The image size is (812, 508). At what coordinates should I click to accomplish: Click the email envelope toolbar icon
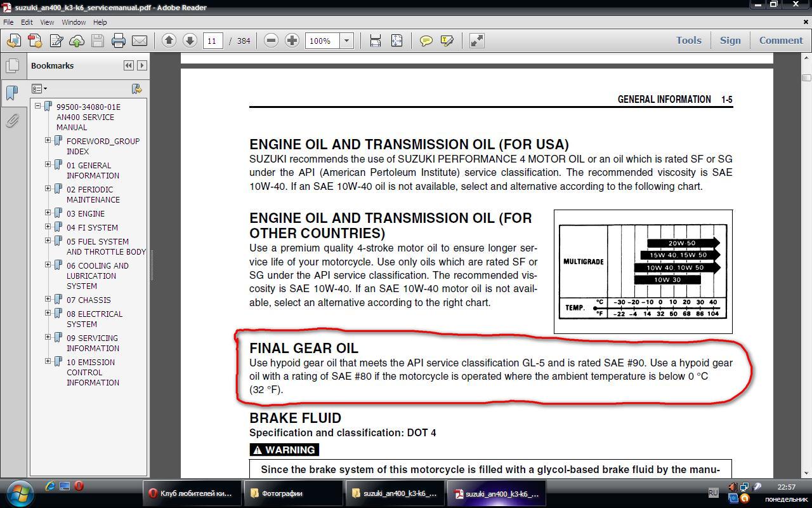(x=140, y=41)
